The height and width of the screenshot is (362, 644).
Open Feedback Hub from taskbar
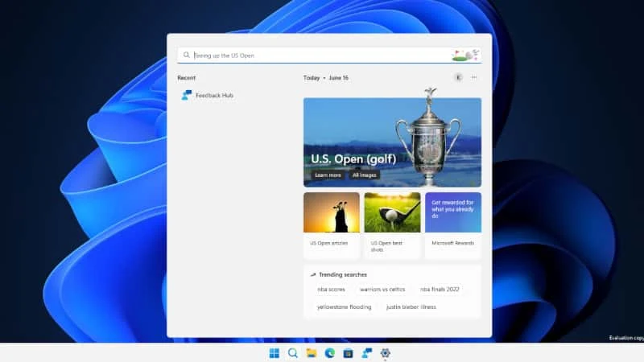367,353
